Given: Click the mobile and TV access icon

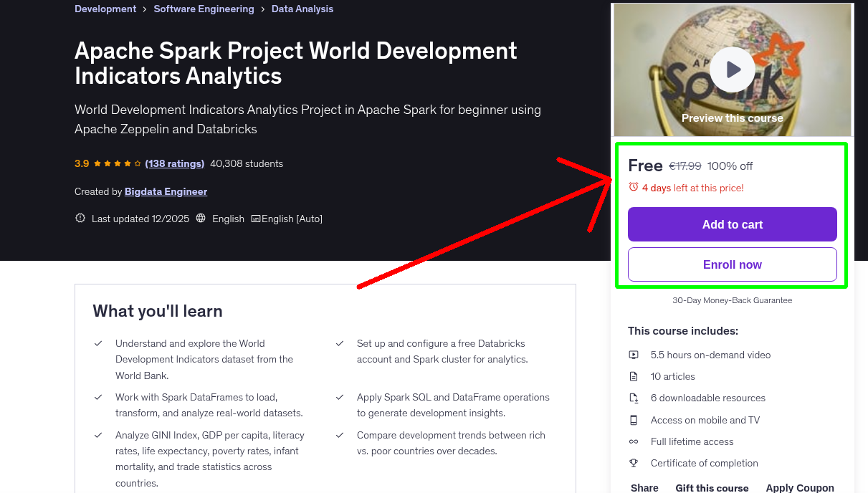Looking at the screenshot, I should (x=634, y=419).
